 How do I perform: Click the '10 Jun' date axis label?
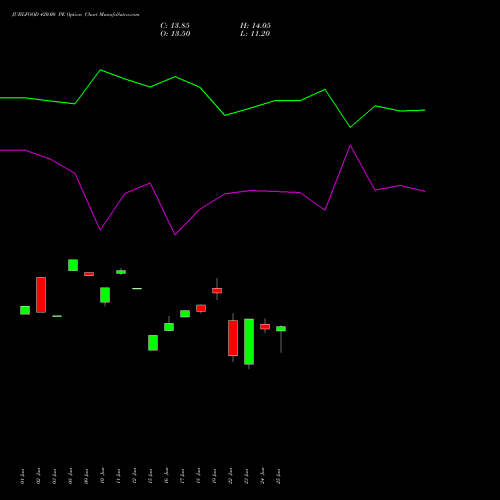coord(102,476)
